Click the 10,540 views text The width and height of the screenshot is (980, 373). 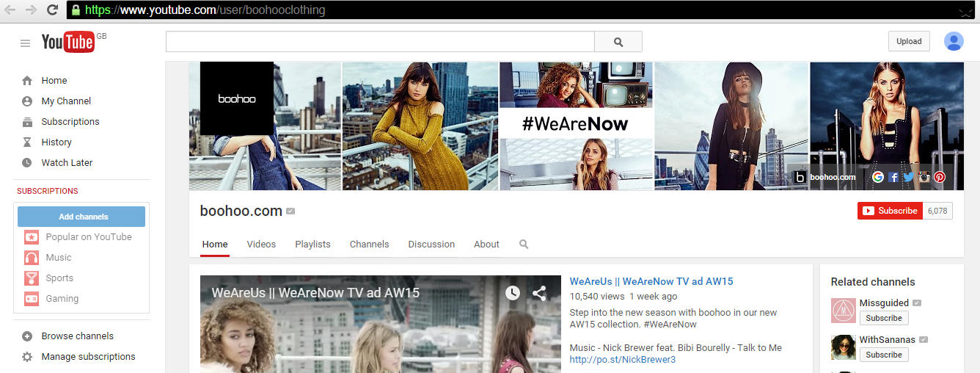(596, 297)
